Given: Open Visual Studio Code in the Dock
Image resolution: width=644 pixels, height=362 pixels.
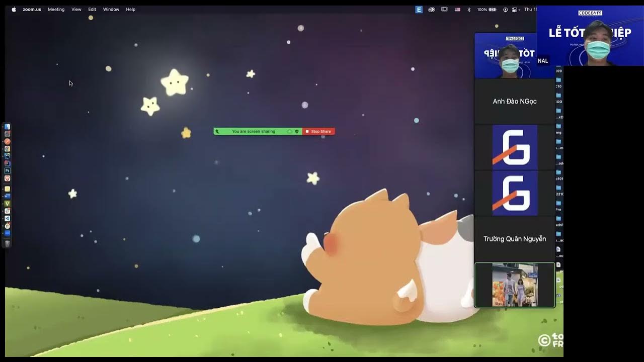Looking at the screenshot, I should tap(7, 218).
